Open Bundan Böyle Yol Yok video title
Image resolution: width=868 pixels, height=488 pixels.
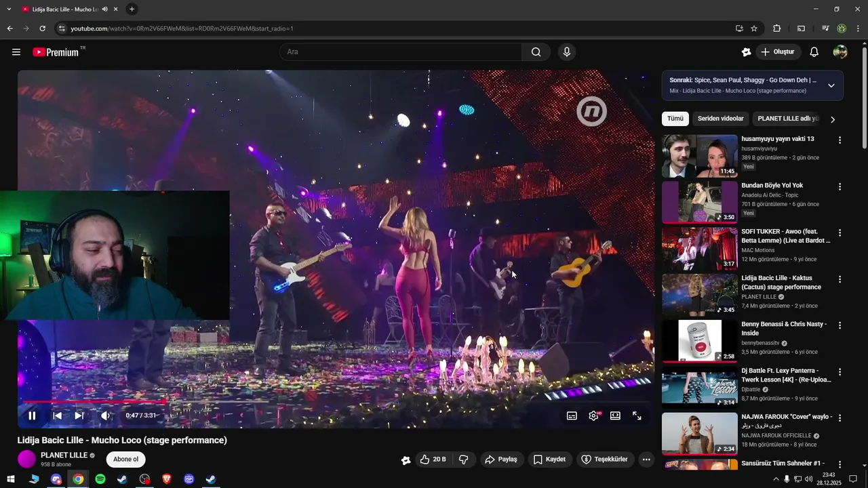point(772,185)
